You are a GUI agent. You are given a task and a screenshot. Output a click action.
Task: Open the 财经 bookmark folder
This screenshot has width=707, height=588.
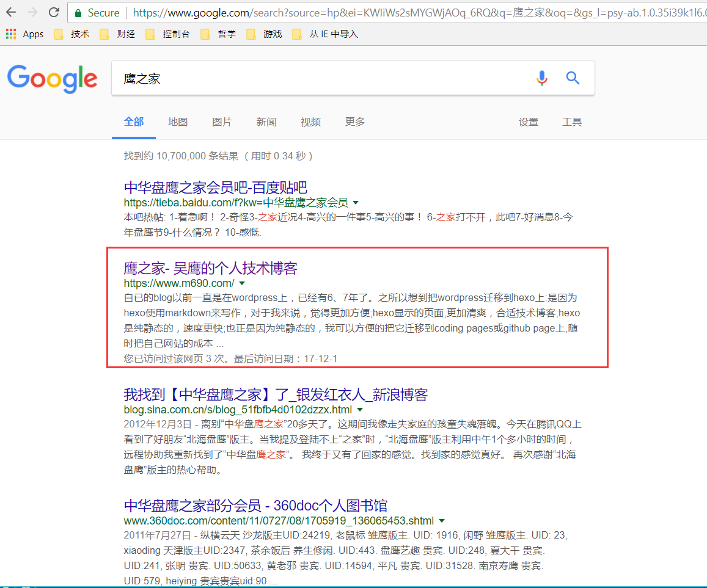(x=118, y=34)
